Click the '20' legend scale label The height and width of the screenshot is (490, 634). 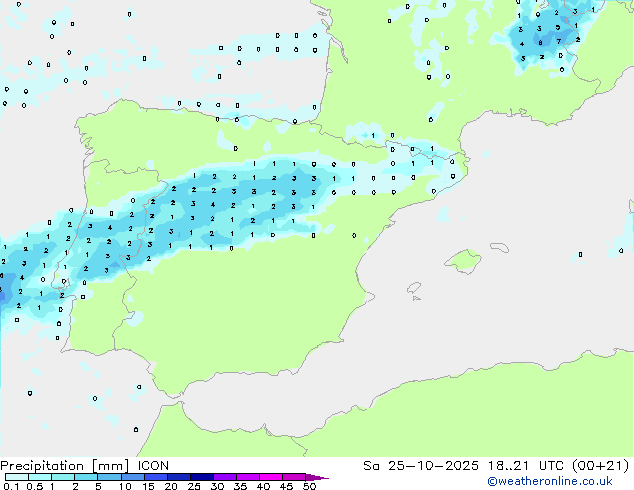171,486
